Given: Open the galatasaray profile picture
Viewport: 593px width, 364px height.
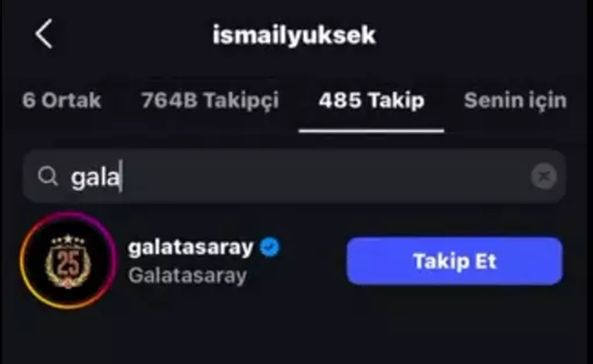Looking at the screenshot, I should pyautogui.click(x=68, y=261).
